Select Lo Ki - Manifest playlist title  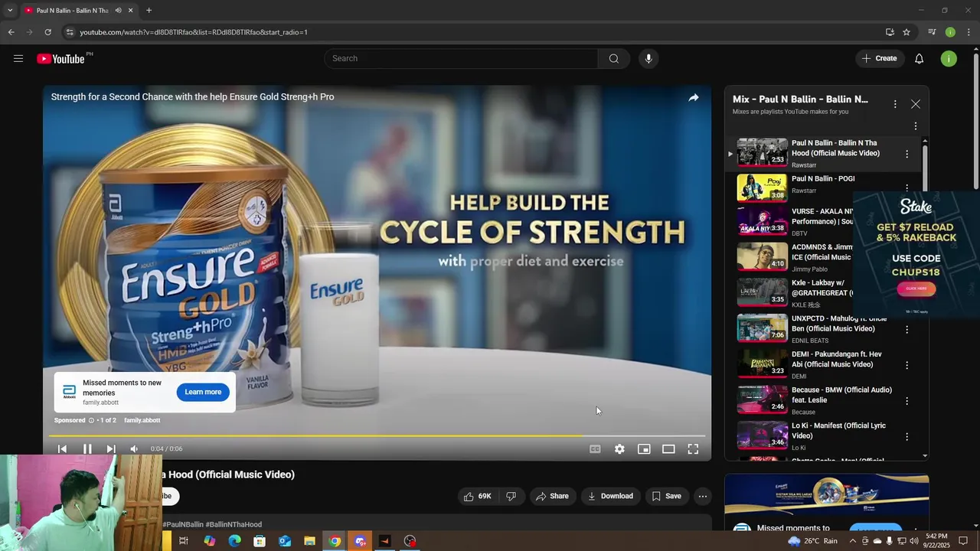tap(838, 431)
